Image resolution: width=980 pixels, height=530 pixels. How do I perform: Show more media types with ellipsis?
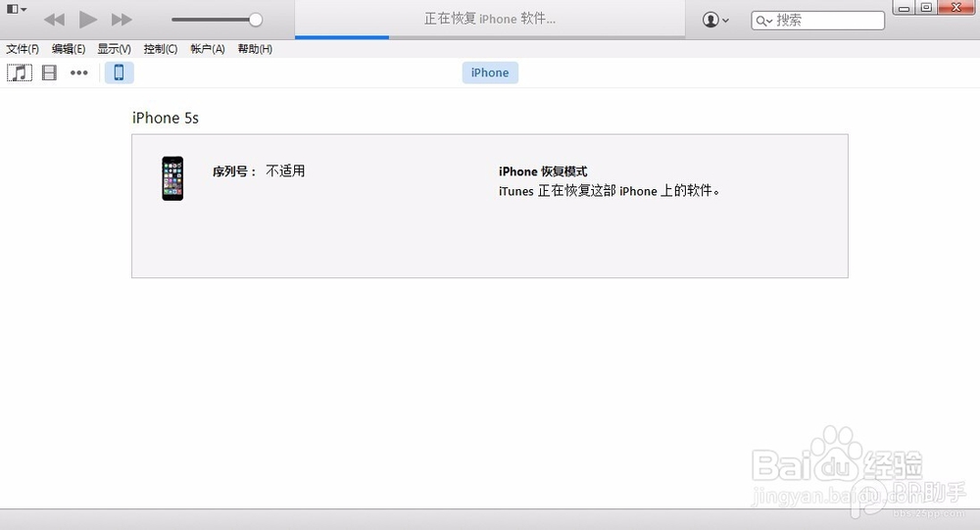[78, 73]
